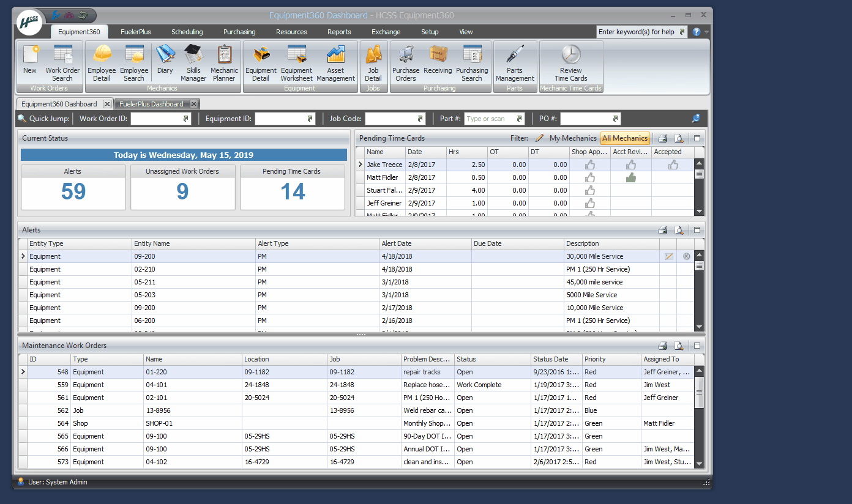
Task: Print the Alerts list
Action: (x=662, y=230)
